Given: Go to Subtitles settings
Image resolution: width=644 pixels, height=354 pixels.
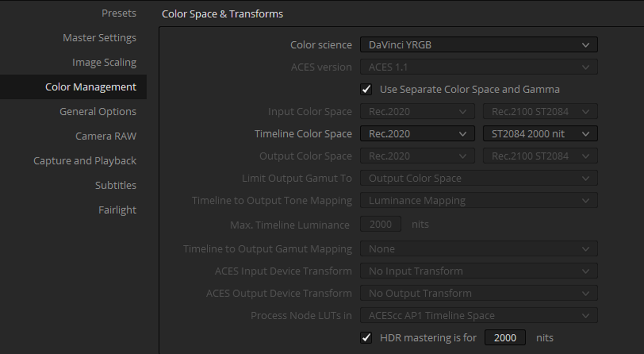Looking at the screenshot, I should click(x=116, y=185).
